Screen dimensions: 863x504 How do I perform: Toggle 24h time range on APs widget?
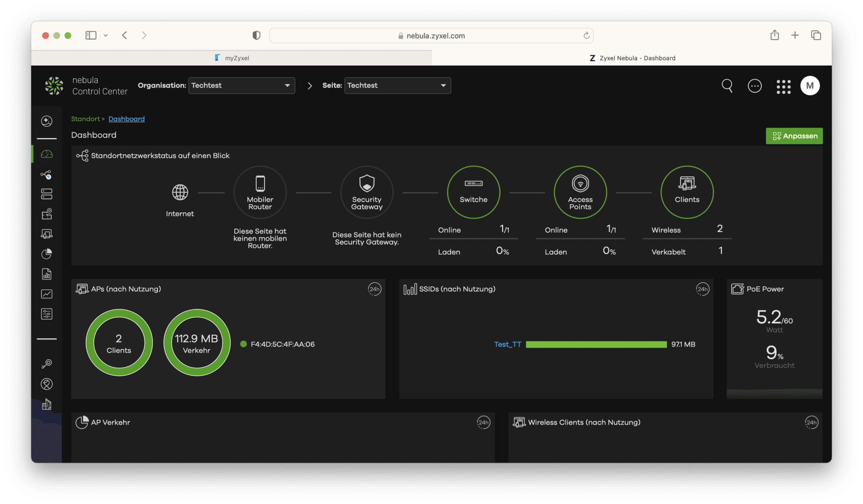tap(374, 289)
